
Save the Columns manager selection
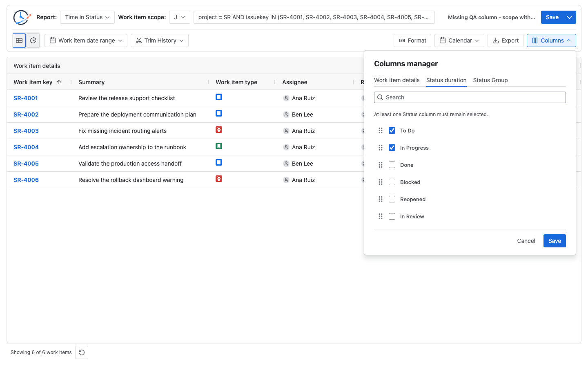[x=555, y=241]
